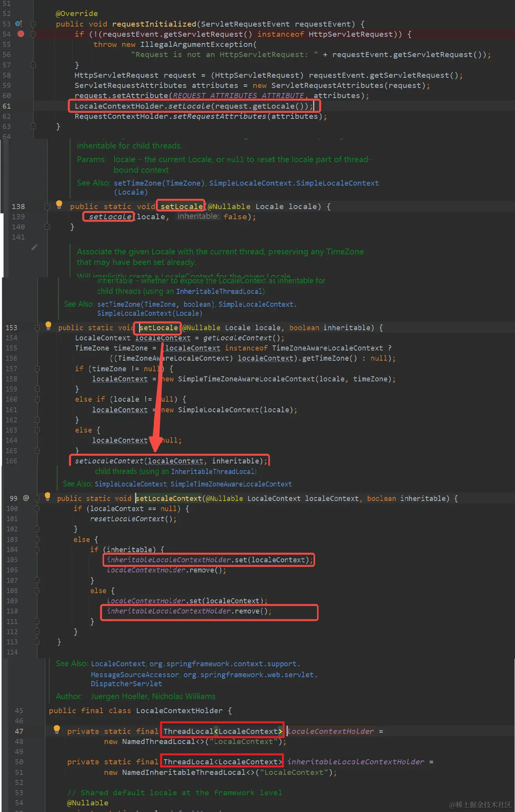Collapse setLocaleContext method at line 99
This screenshot has height=812, width=515.
[x=37, y=499]
